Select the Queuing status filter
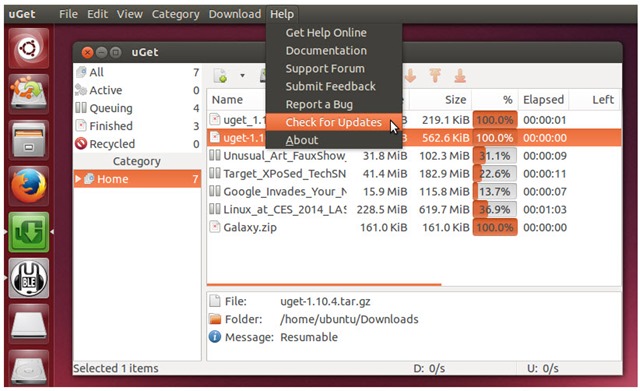Image resolution: width=640 pixels, height=391 pixels. (137, 108)
